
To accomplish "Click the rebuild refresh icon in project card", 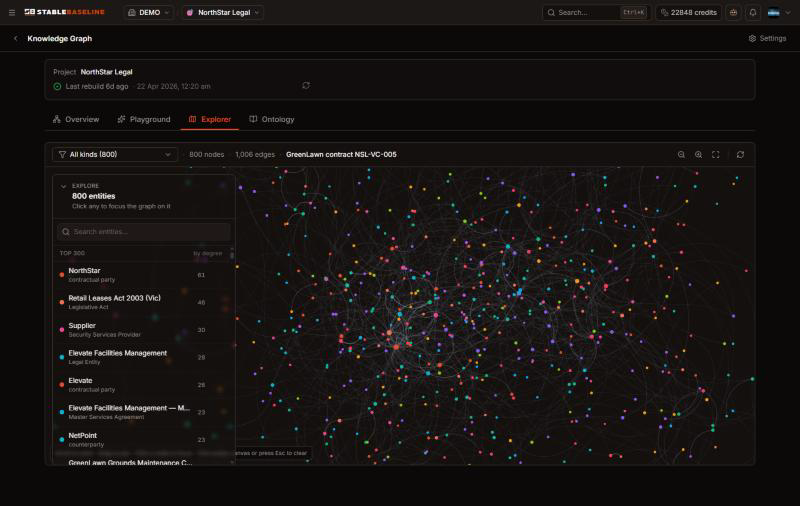I will [306, 86].
